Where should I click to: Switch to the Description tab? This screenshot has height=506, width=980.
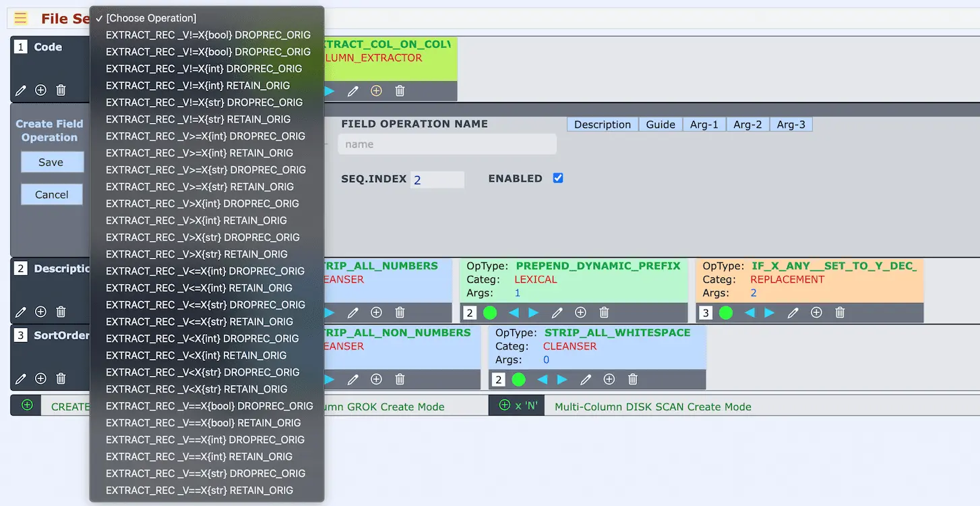[x=603, y=124]
